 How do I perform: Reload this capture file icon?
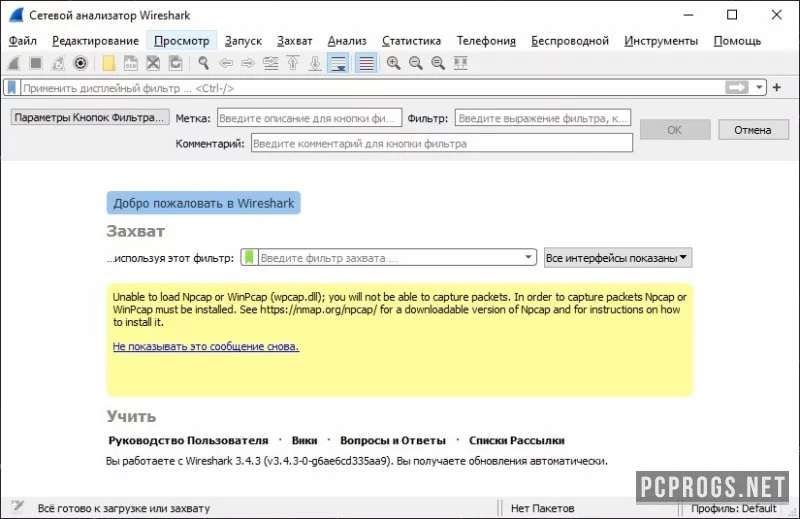click(x=176, y=63)
